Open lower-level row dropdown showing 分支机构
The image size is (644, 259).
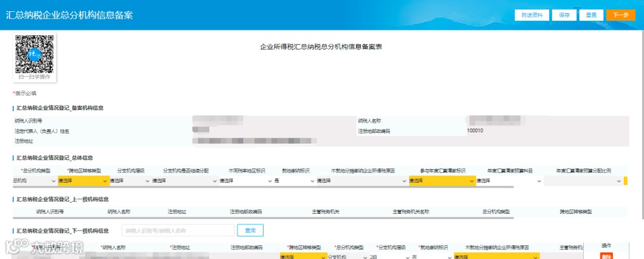click(x=348, y=257)
